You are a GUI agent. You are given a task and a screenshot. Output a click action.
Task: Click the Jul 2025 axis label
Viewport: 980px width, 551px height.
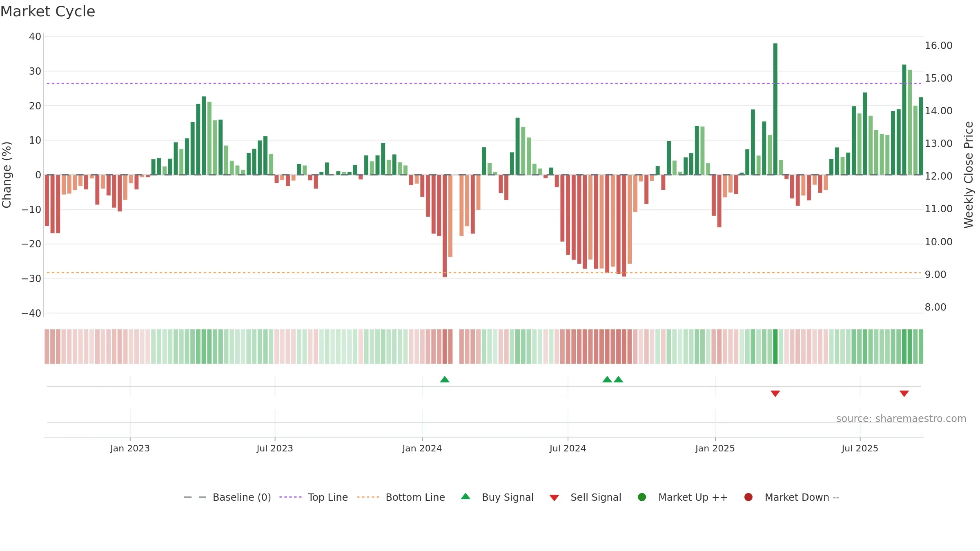(x=860, y=449)
